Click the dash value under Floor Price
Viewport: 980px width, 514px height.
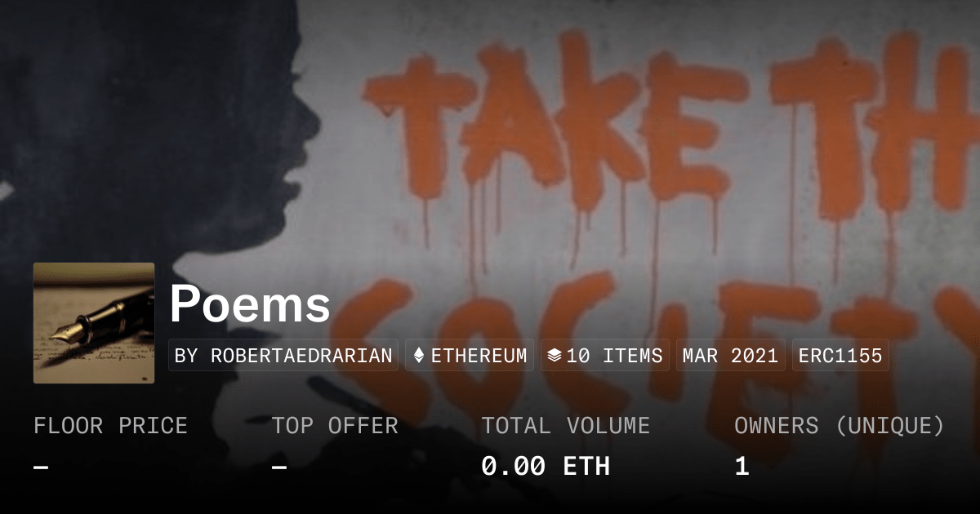click(x=41, y=467)
